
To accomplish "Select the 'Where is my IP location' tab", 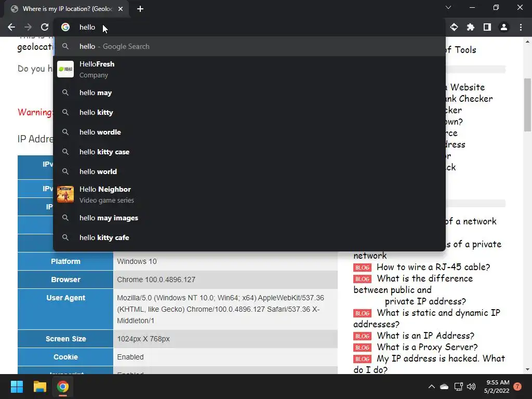I will point(67,9).
